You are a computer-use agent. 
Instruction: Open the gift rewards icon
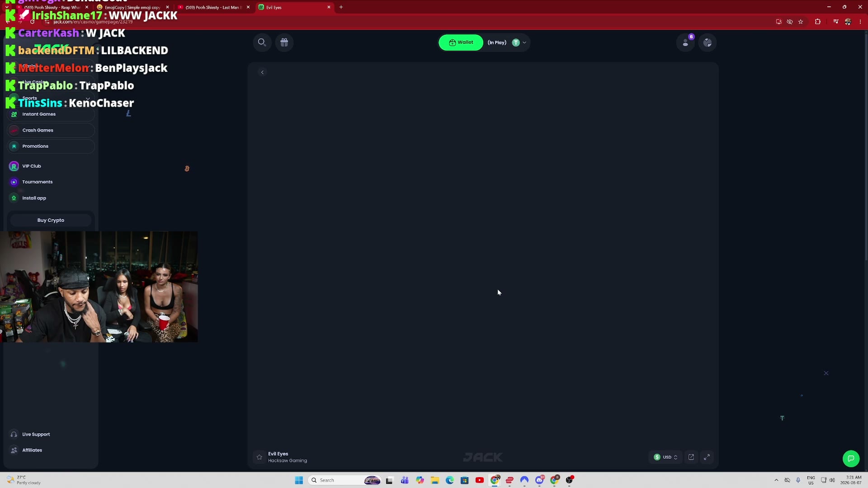tap(284, 42)
